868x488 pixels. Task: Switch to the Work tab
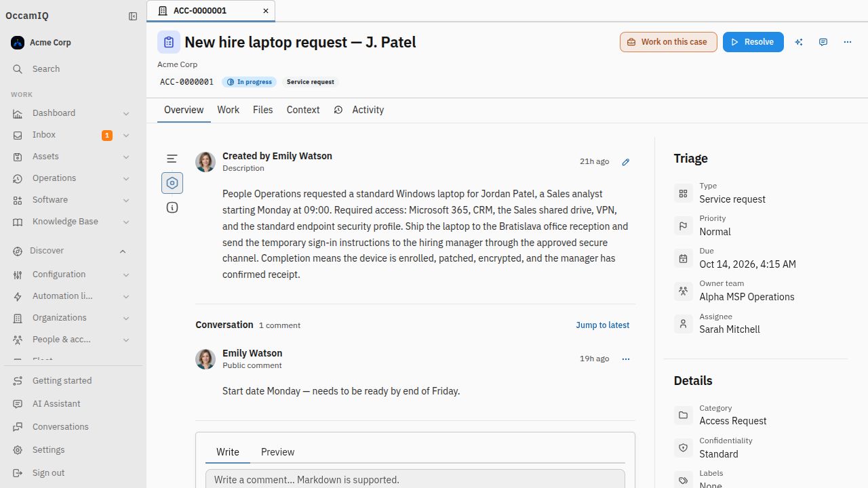point(228,110)
